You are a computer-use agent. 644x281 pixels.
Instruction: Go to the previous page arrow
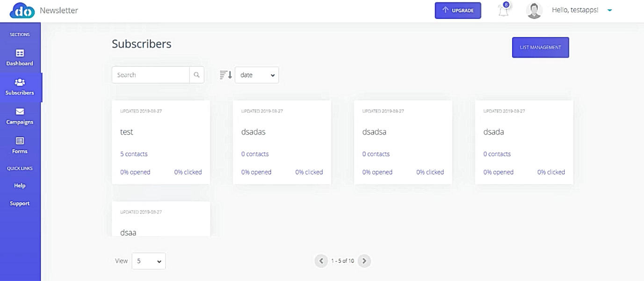pos(321,261)
